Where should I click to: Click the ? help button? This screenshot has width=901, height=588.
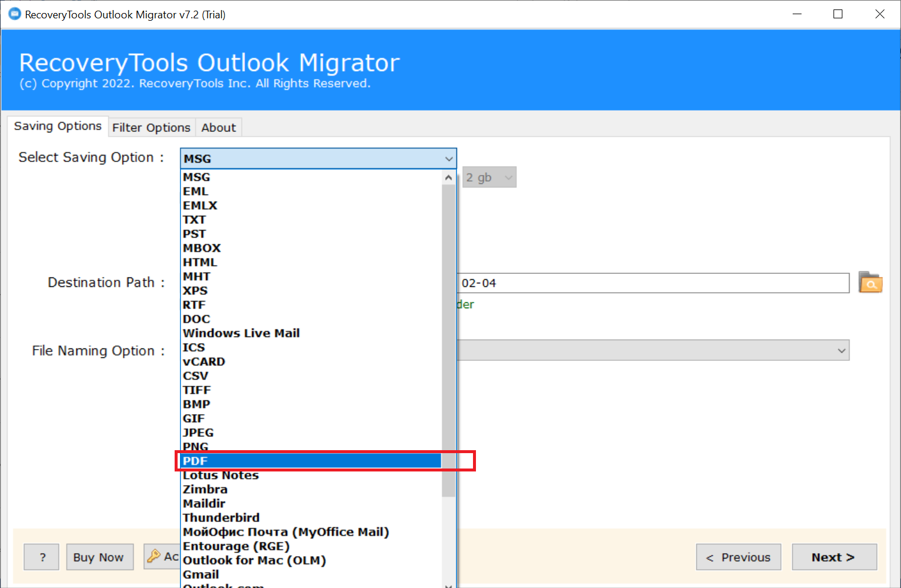point(41,557)
